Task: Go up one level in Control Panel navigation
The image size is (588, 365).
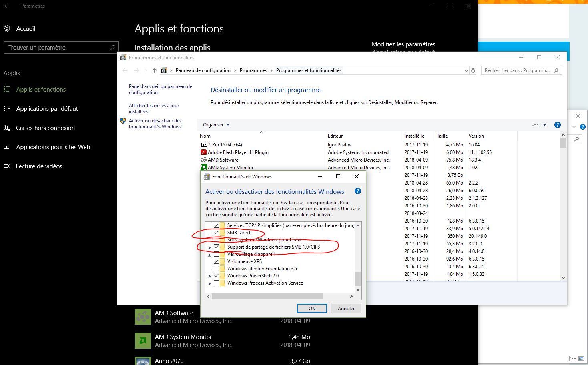Action: pos(155,70)
